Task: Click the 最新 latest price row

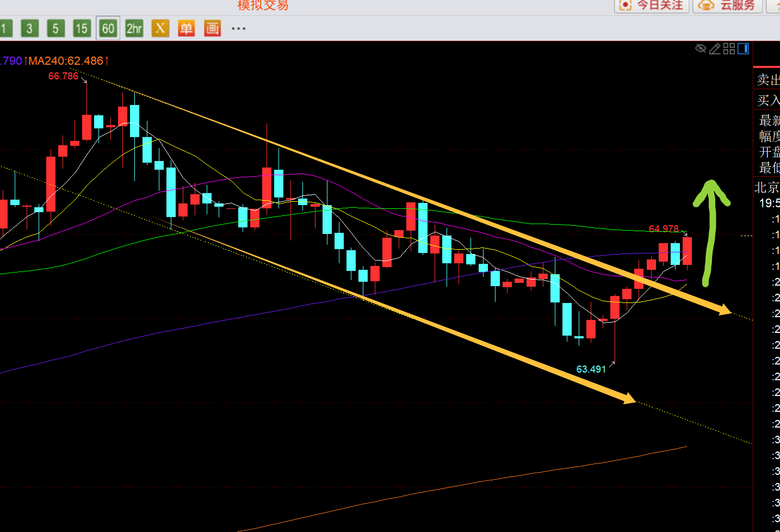Action: pos(769,120)
